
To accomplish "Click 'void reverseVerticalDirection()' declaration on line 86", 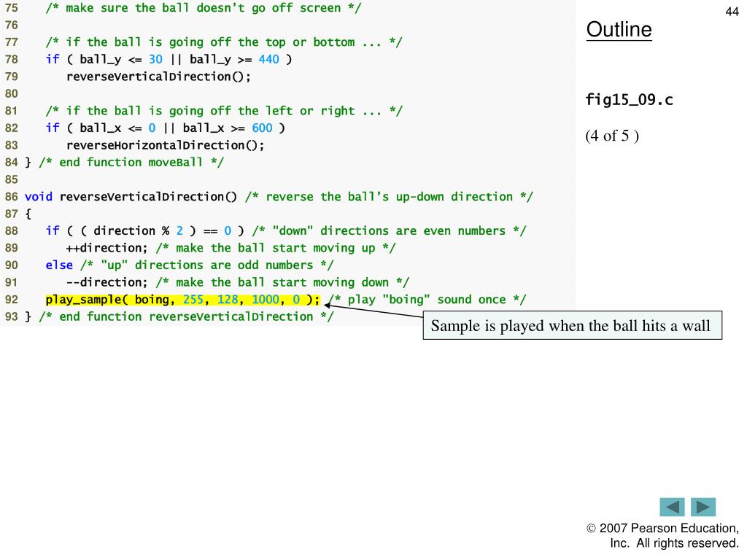I will [131, 197].
